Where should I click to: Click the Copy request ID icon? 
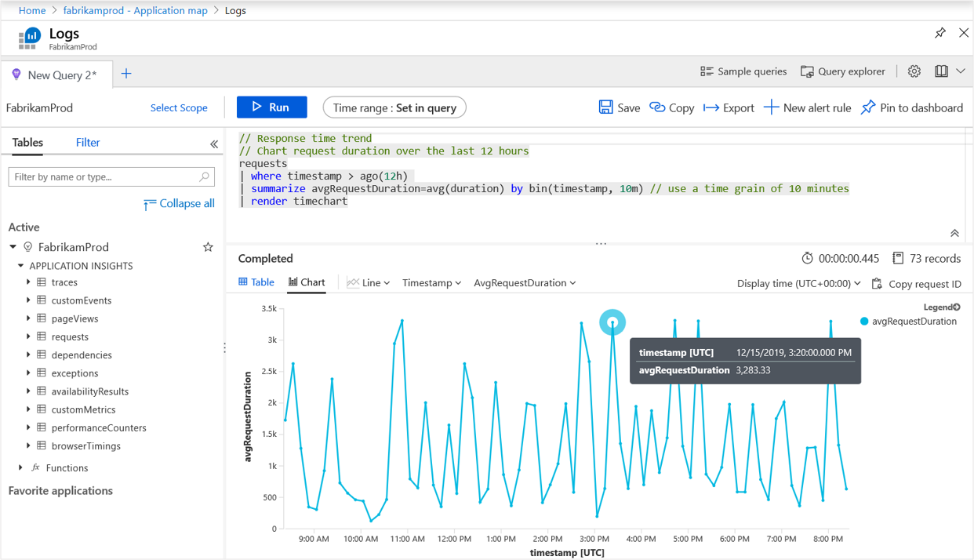coord(877,284)
